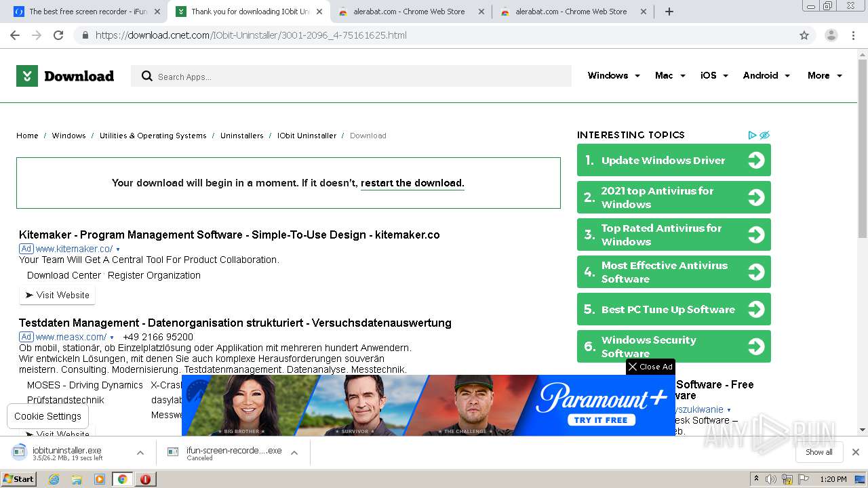This screenshot has width=868, height=488.
Task: Open Uninstallers breadcrumb link
Action: click(x=241, y=136)
